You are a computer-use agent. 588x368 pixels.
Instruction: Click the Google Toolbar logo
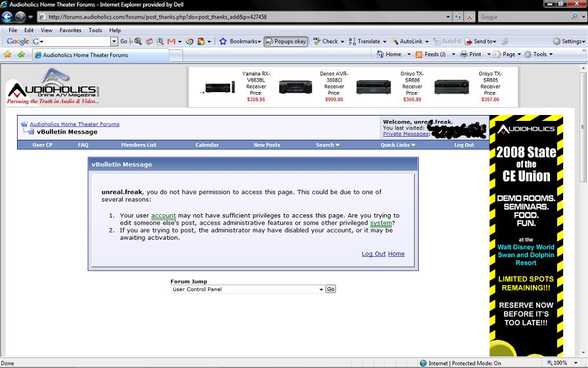(x=18, y=41)
